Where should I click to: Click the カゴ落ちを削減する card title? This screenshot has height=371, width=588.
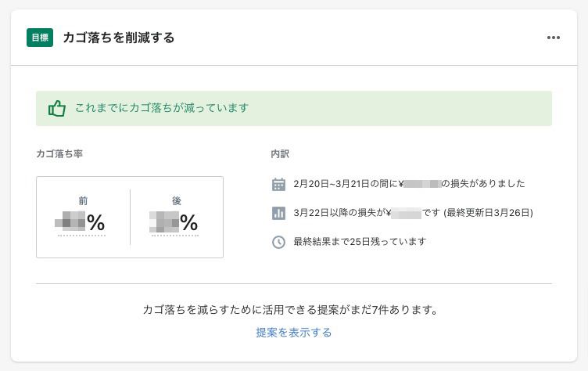(118, 38)
